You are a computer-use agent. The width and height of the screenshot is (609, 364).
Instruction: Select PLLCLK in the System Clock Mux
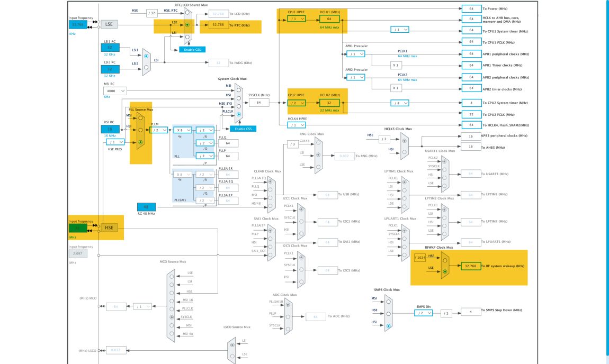pyautogui.click(x=239, y=115)
